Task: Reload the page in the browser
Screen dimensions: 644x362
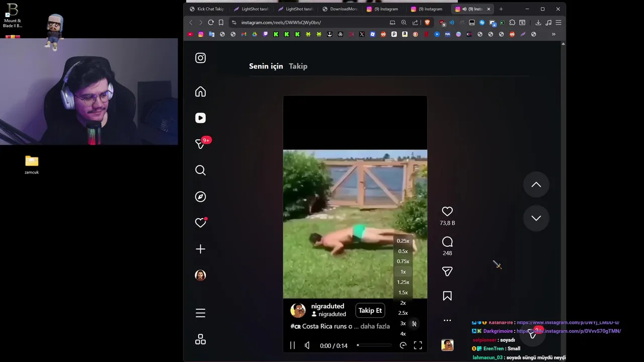Action: (211, 23)
